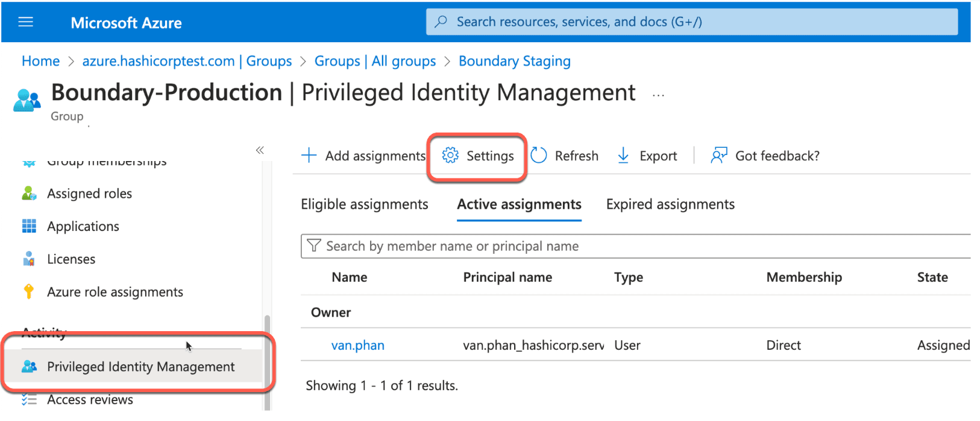
Task: Click the Access reviews checklist icon
Action: pyautogui.click(x=29, y=399)
